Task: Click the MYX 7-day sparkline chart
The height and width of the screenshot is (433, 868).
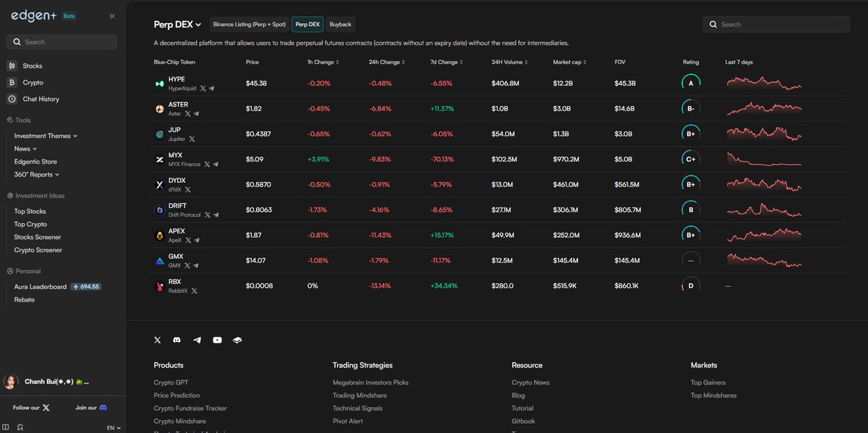Action: tap(764, 160)
